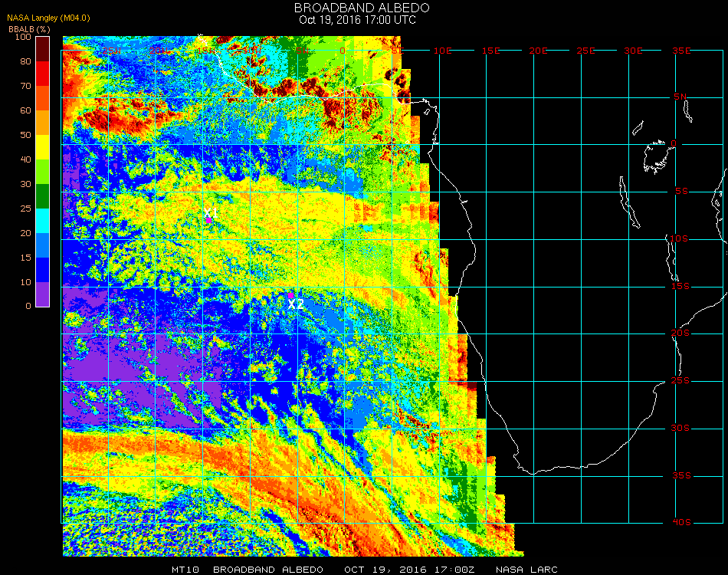Click the '10S' latitude label
The image size is (728, 575).
point(678,238)
